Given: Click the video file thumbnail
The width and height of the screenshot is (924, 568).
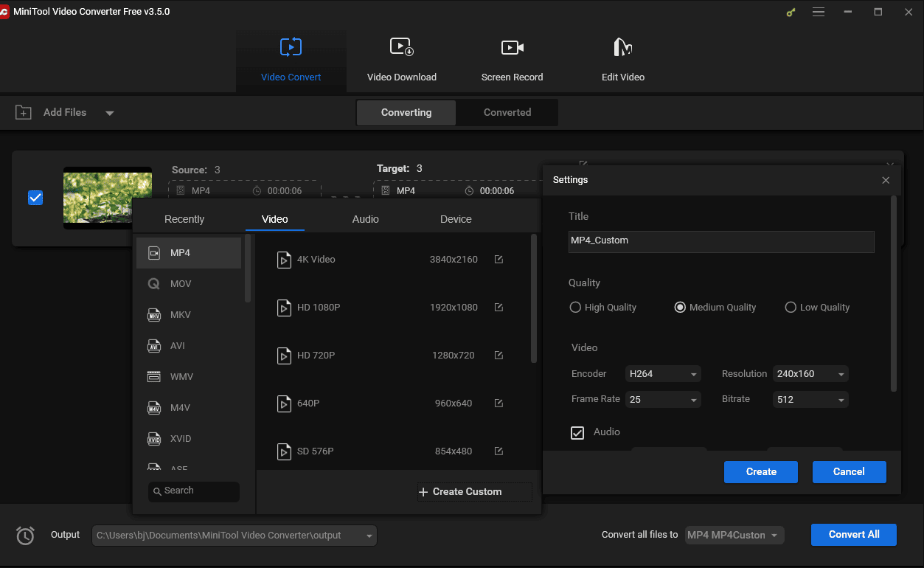Looking at the screenshot, I should 108,198.
